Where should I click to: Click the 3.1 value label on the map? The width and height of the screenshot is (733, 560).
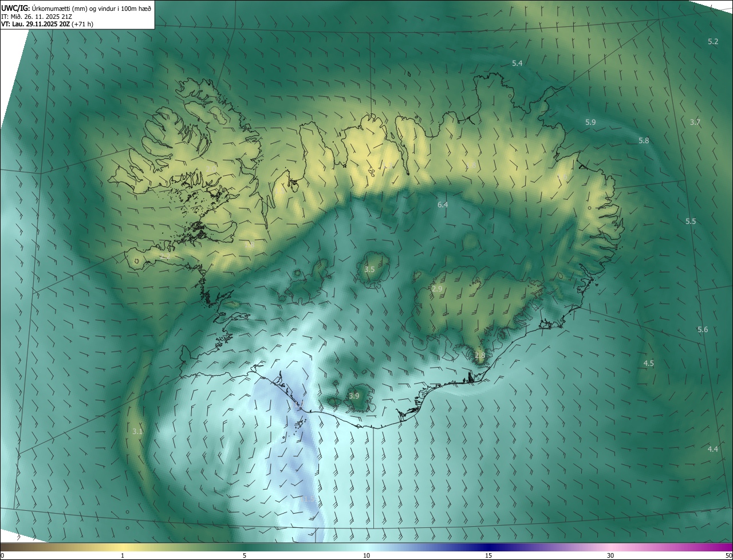click(x=137, y=431)
